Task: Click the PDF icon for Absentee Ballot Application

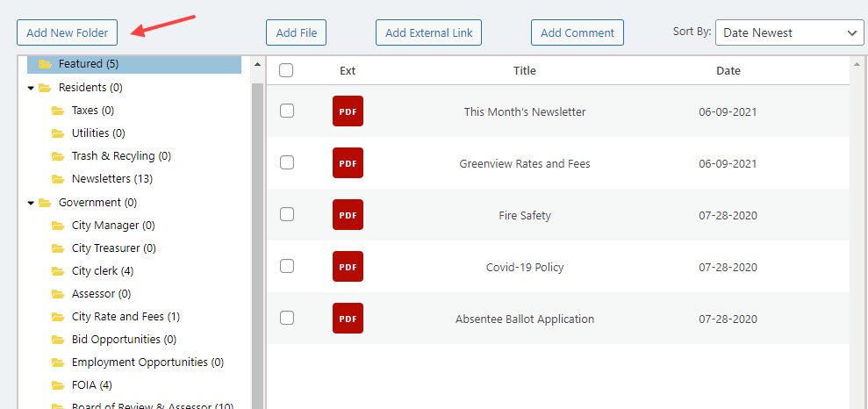Action: click(x=348, y=319)
